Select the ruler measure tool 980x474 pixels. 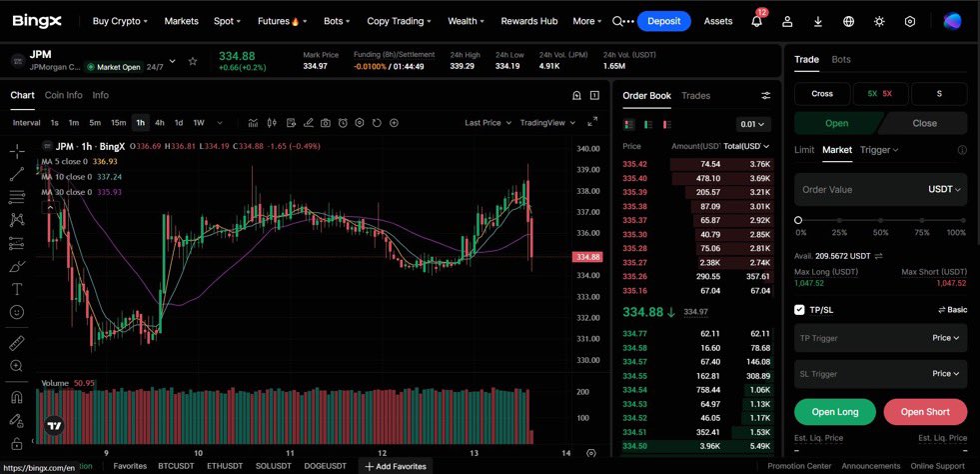coord(17,343)
